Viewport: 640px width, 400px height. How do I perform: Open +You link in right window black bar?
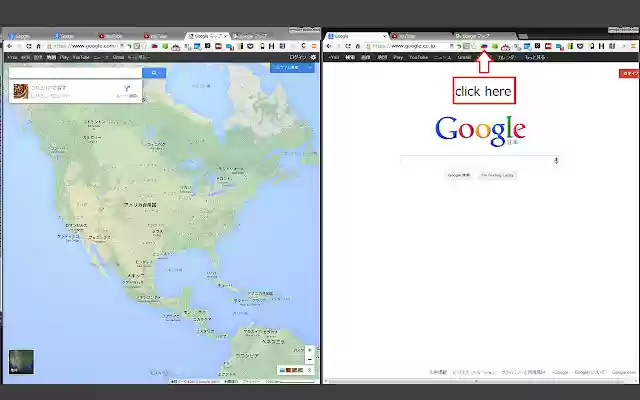pos(334,58)
